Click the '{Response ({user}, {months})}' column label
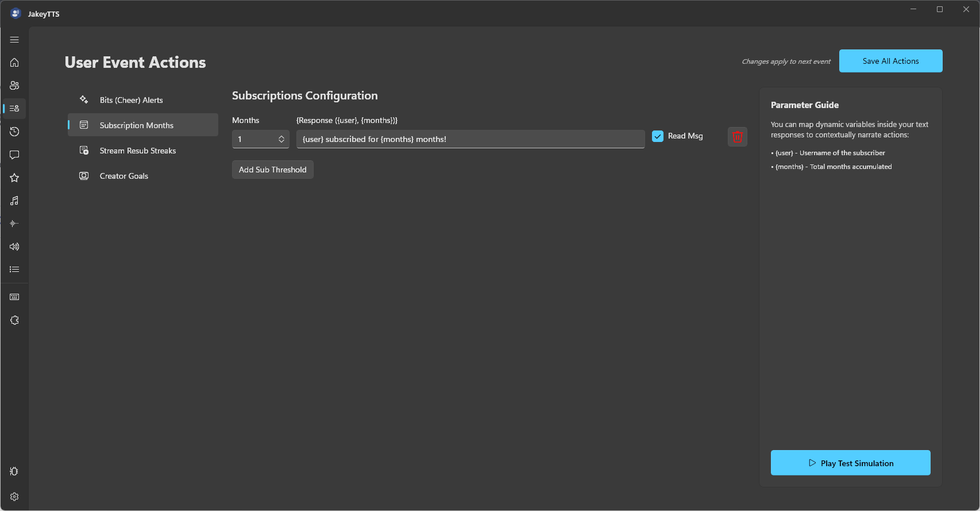The width and height of the screenshot is (980, 511). click(347, 120)
